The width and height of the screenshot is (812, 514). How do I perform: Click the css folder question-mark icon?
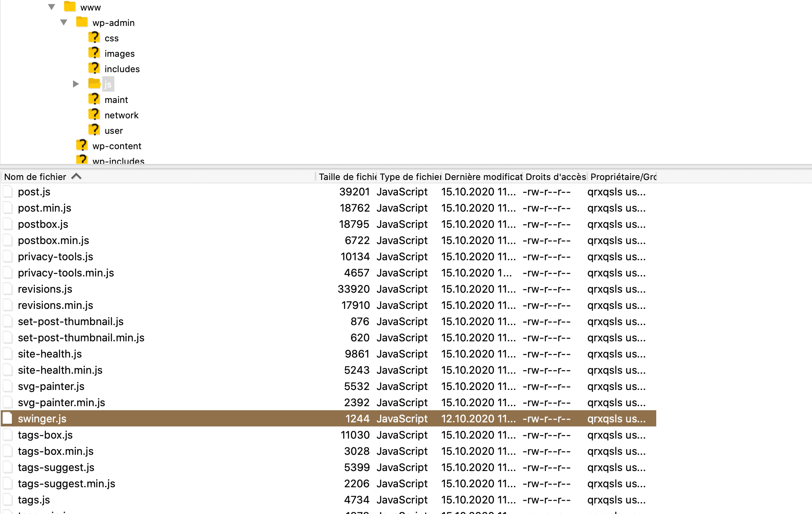click(94, 38)
